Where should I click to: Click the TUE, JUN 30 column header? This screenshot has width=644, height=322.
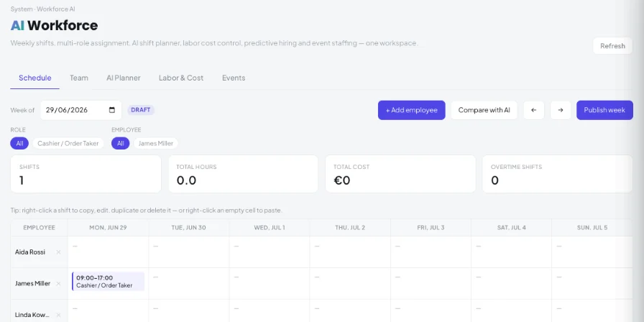189,228
